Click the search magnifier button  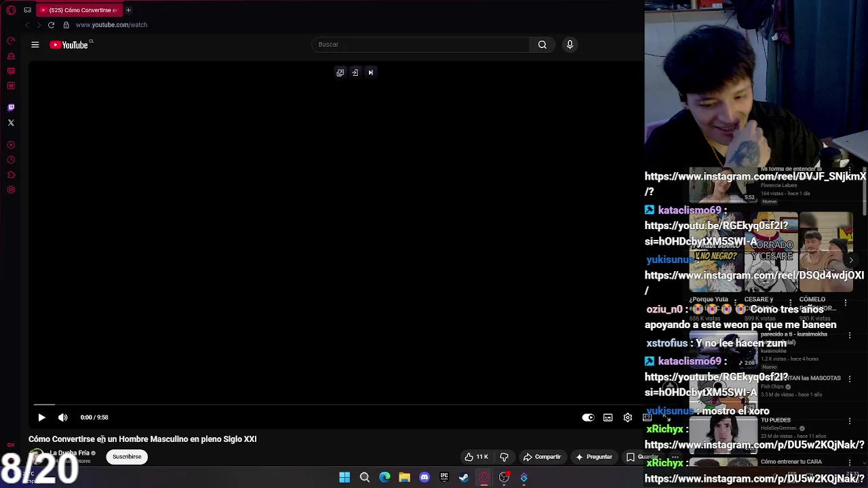[542, 45]
